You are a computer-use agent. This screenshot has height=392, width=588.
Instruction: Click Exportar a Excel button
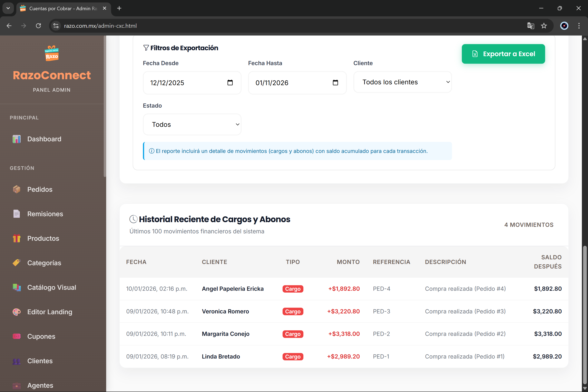[503, 54]
